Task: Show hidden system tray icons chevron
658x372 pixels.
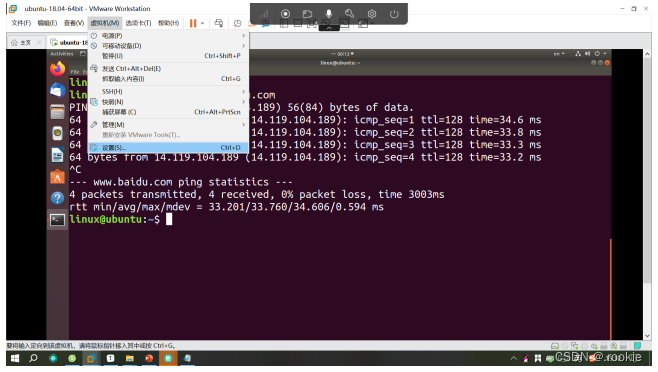Action: (513, 358)
